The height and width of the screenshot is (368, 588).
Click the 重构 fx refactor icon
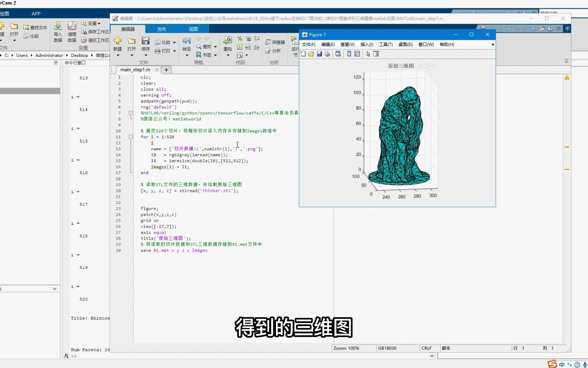coord(228,41)
